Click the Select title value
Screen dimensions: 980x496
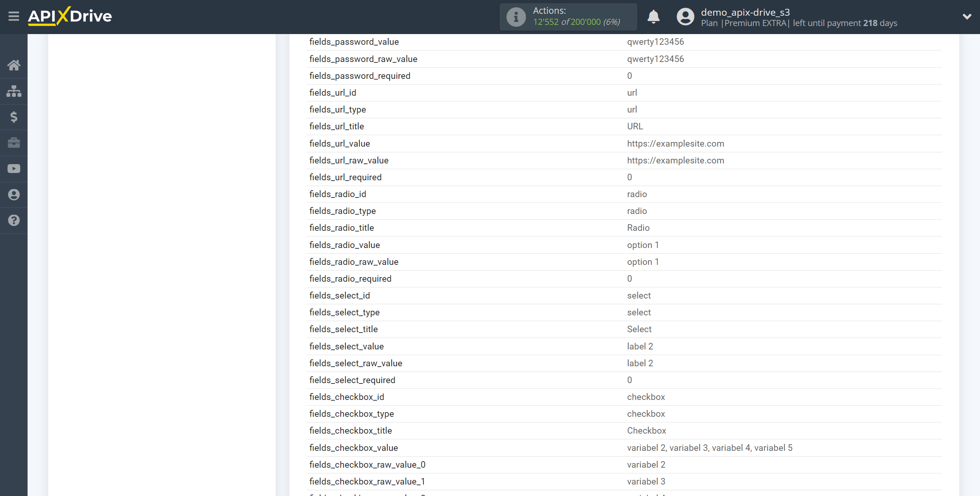[x=639, y=329]
